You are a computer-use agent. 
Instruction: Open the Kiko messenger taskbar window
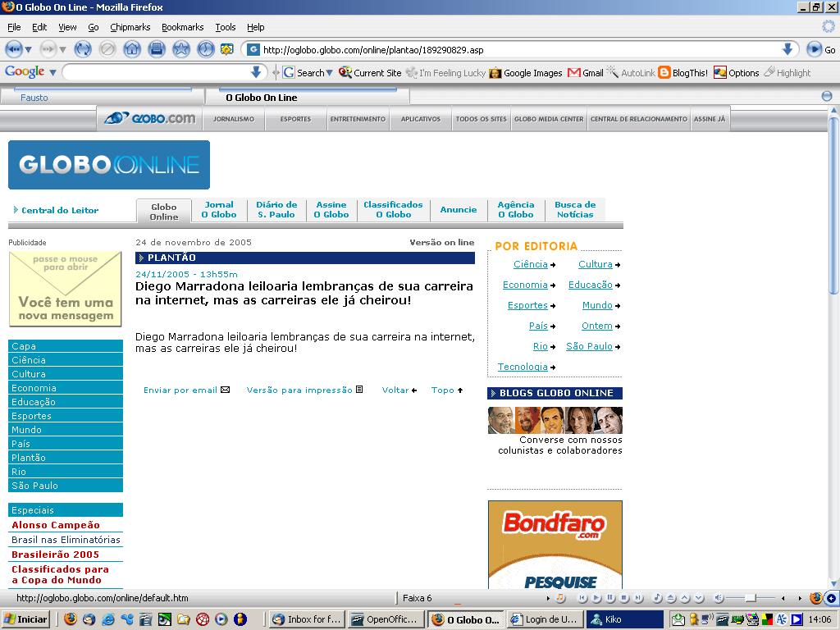[x=624, y=619]
